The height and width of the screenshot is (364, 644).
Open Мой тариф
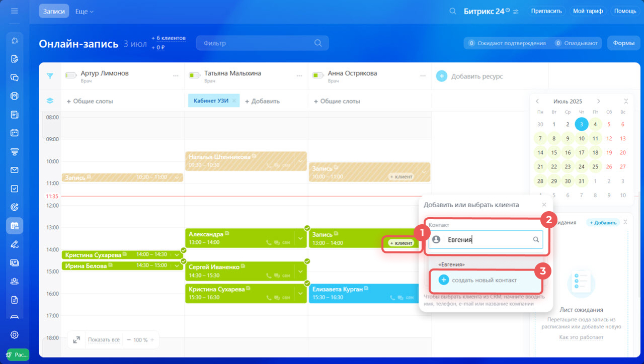click(x=588, y=11)
